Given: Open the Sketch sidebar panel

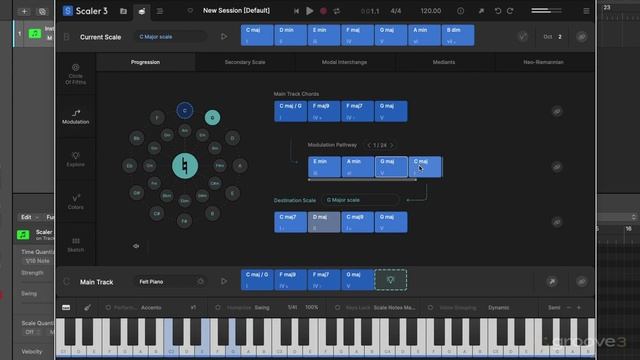Looking at the screenshot, I should click(76, 244).
